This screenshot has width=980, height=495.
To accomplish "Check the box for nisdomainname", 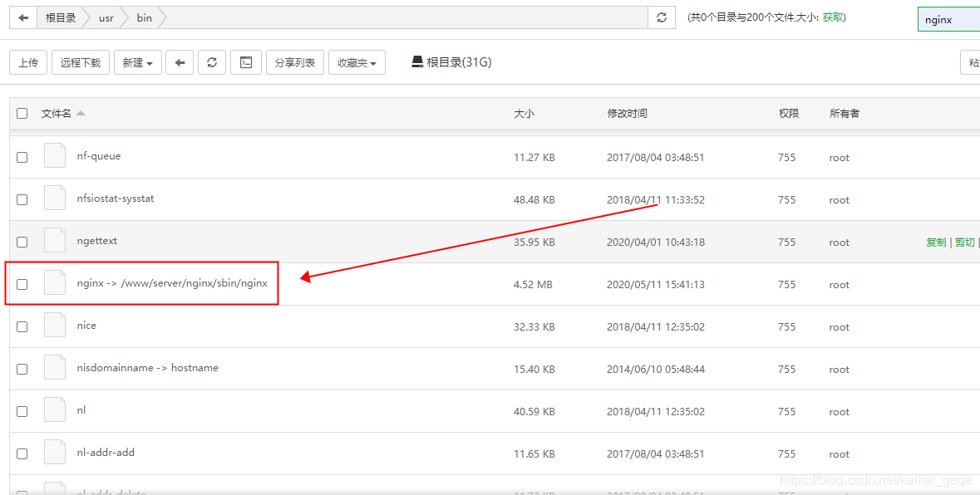I will pyautogui.click(x=22, y=369).
